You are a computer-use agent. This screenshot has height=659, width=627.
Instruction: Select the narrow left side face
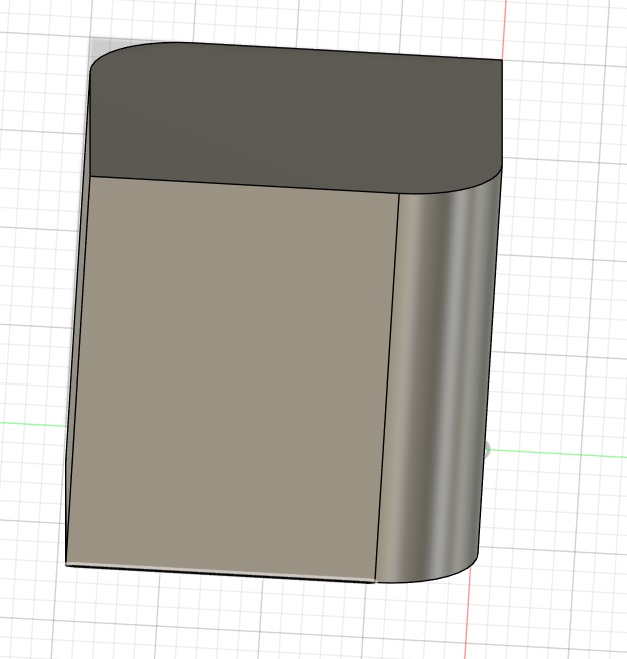(x=78, y=319)
